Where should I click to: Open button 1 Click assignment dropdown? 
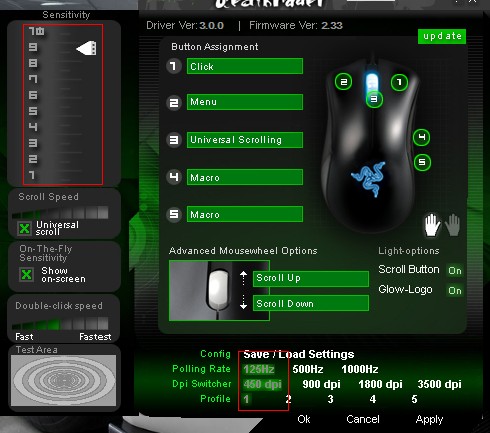245,66
